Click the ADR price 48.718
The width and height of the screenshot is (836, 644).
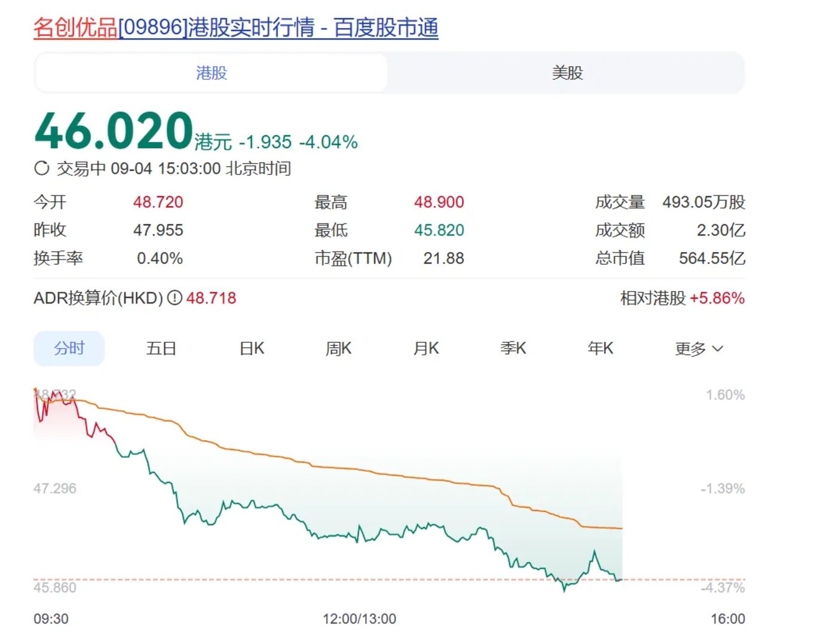click(x=211, y=298)
